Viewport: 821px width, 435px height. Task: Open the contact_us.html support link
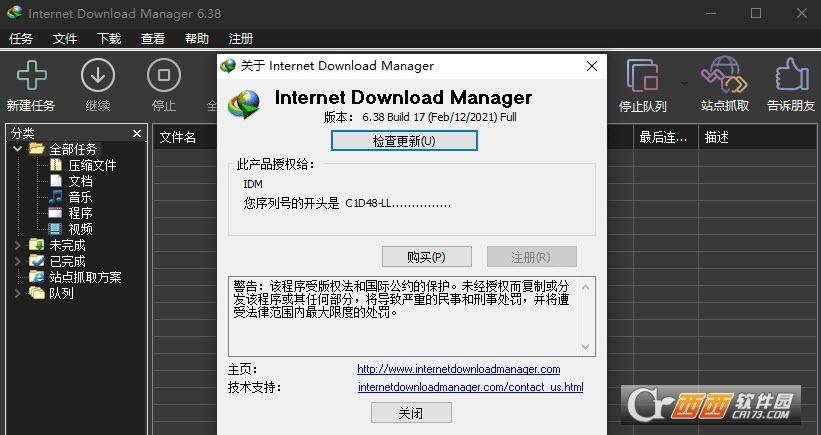(x=471, y=387)
